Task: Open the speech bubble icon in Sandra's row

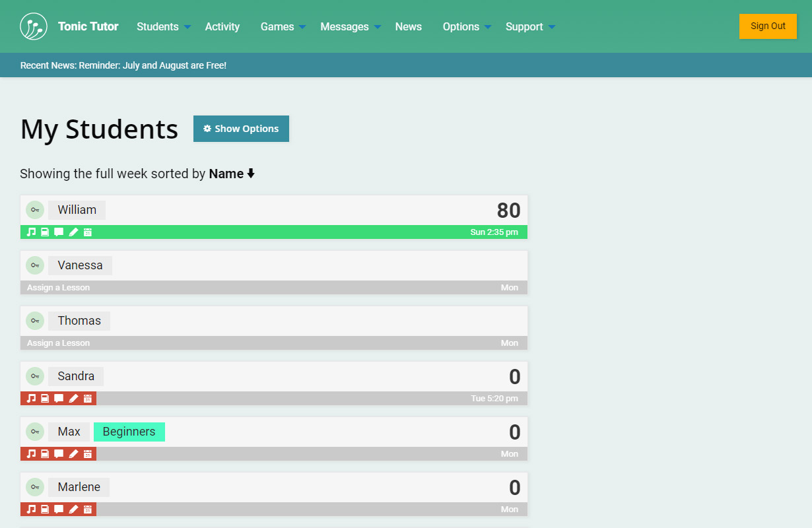Action: pos(59,399)
